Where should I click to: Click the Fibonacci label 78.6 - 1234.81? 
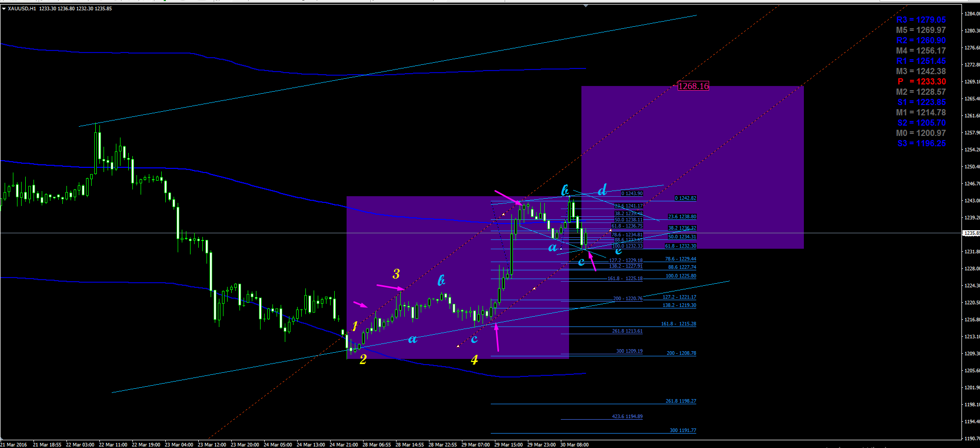(627, 235)
